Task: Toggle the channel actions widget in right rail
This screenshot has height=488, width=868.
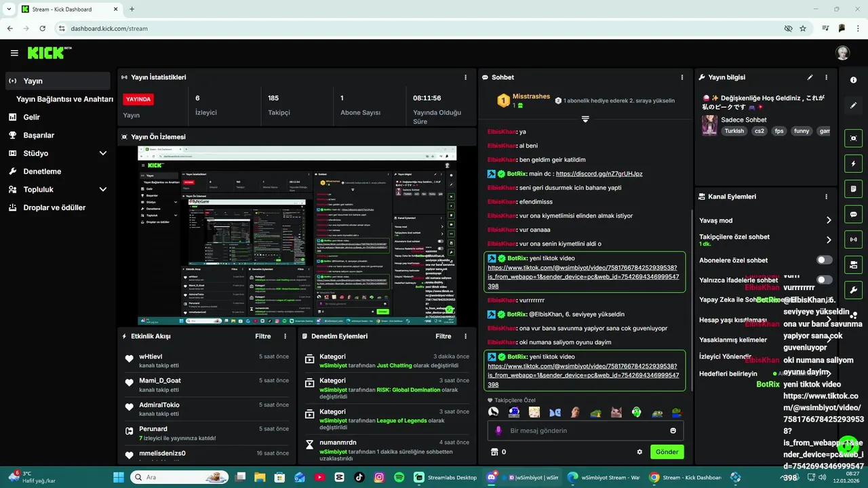Action: 853,264
